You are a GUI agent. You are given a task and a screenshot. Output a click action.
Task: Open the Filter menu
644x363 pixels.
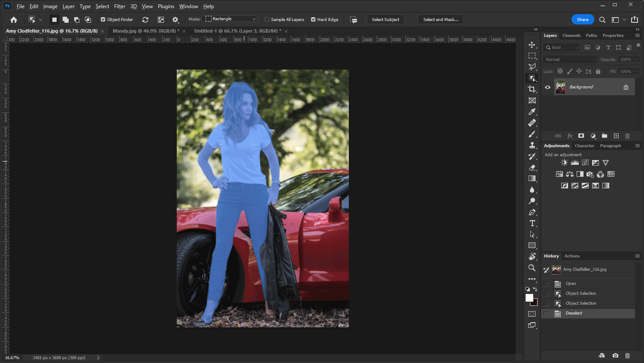tap(119, 6)
